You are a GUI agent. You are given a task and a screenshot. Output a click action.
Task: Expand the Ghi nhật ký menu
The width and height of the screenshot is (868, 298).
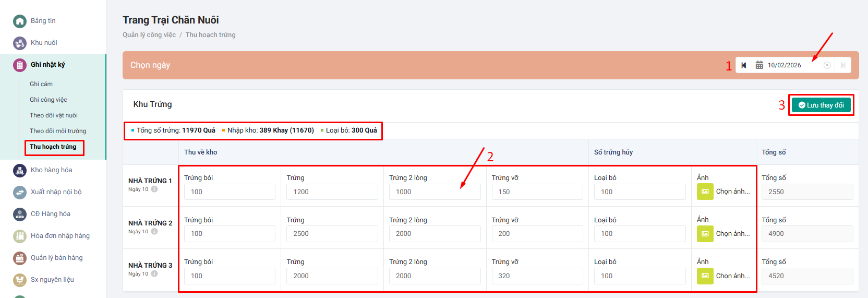tap(47, 65)
